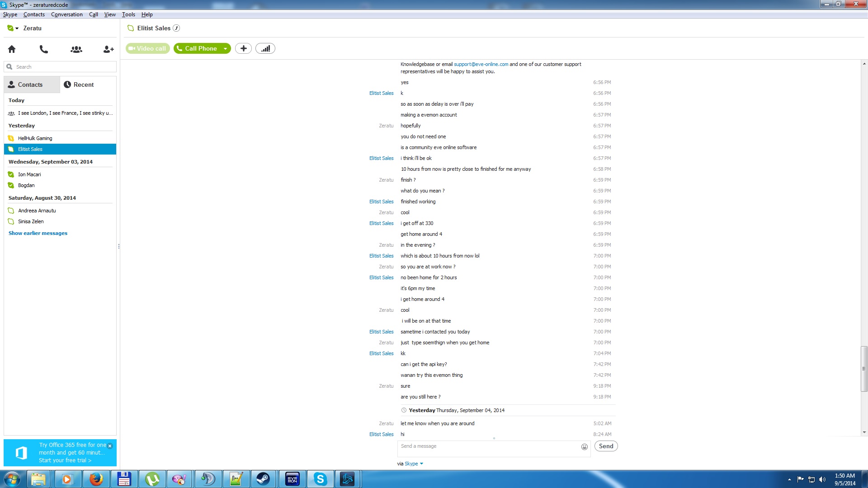This screenshot has width=868, height=488.
Task: Launch Firefox from the taskbar
Action: pyautogui.click(x=96, y=479)
